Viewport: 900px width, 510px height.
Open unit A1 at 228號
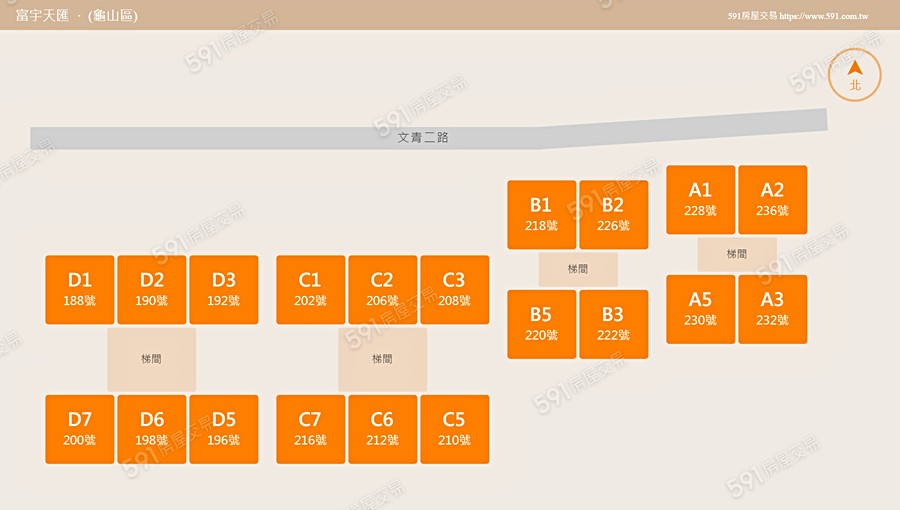point(700,200)
